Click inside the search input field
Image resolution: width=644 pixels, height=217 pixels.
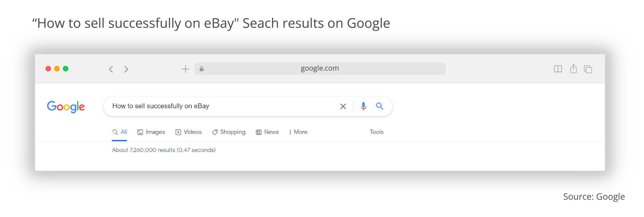pyautogui.click(x=220, y=106)
